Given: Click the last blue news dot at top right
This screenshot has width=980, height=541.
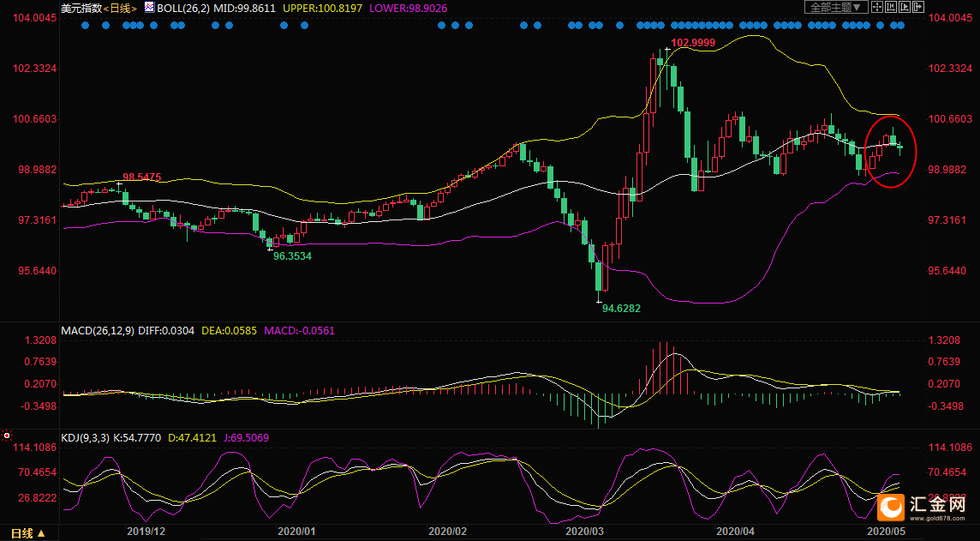Looking at the screenshot, I should point(900,26).
